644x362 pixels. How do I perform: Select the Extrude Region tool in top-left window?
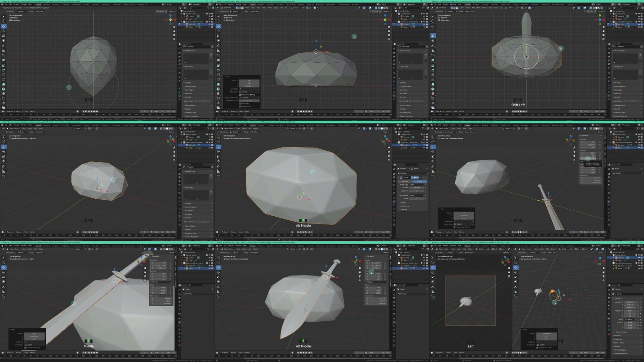(4, 61)
